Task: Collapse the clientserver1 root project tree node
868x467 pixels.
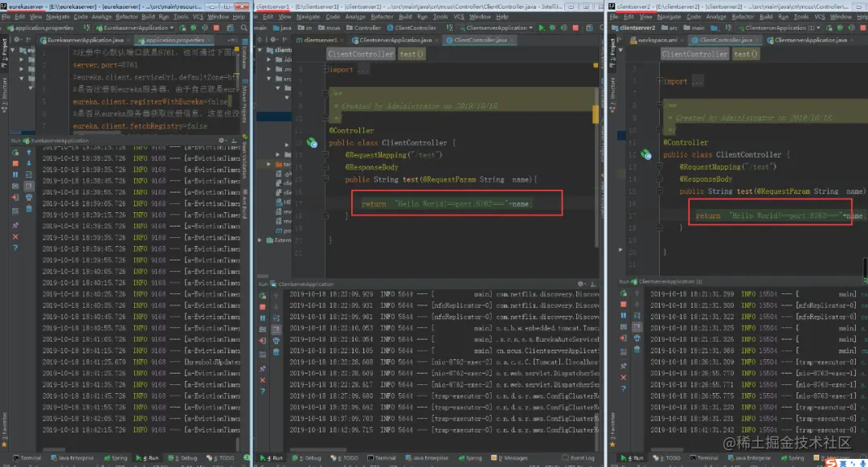Action: coord(260,50)
